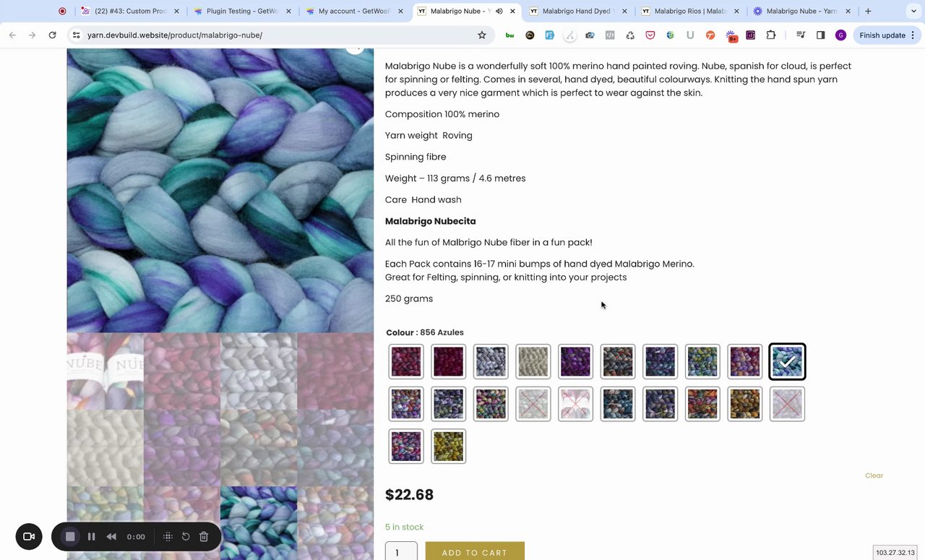Stop the screen recording
The image size is (925, 560).
click(70, 536)
